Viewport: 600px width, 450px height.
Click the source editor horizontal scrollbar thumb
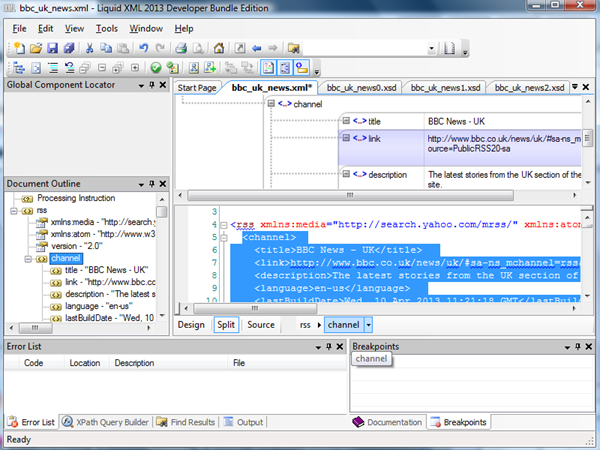tap(255, 308)
